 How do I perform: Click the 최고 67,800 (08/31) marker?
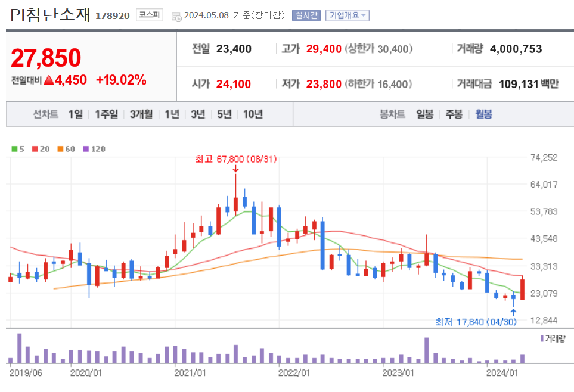pos(236,159)
